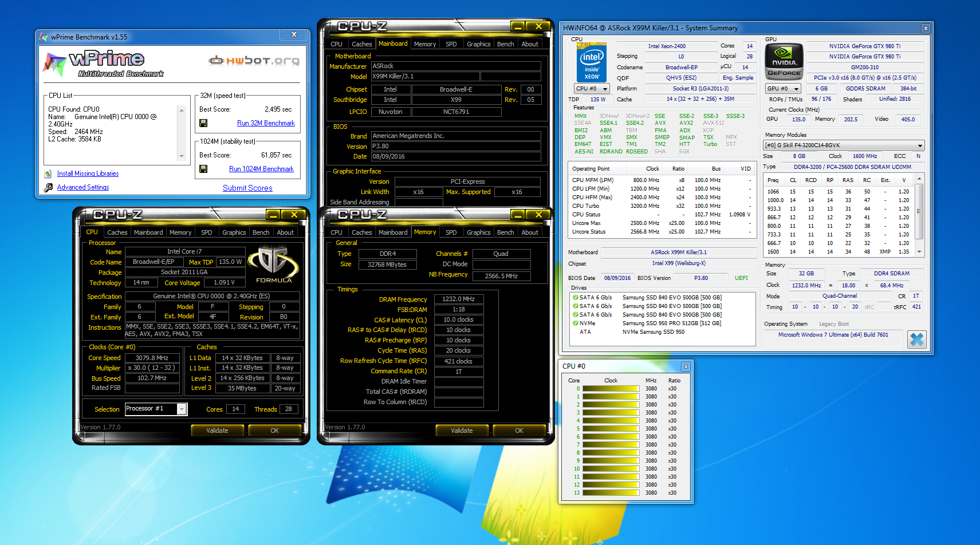Click the "Eng. Sample" label in HWiNFO64
980x545 pixels.
(x=738, y=78)
